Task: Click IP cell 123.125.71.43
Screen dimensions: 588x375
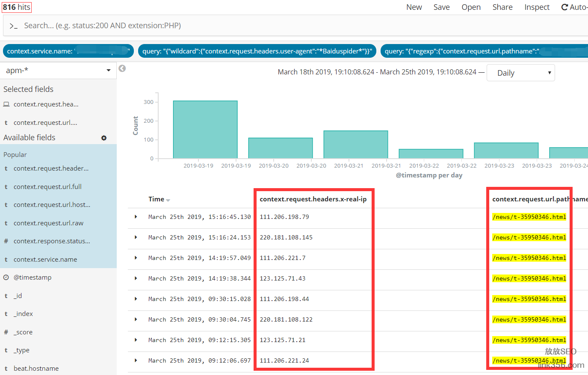Action: coord(283,278)
